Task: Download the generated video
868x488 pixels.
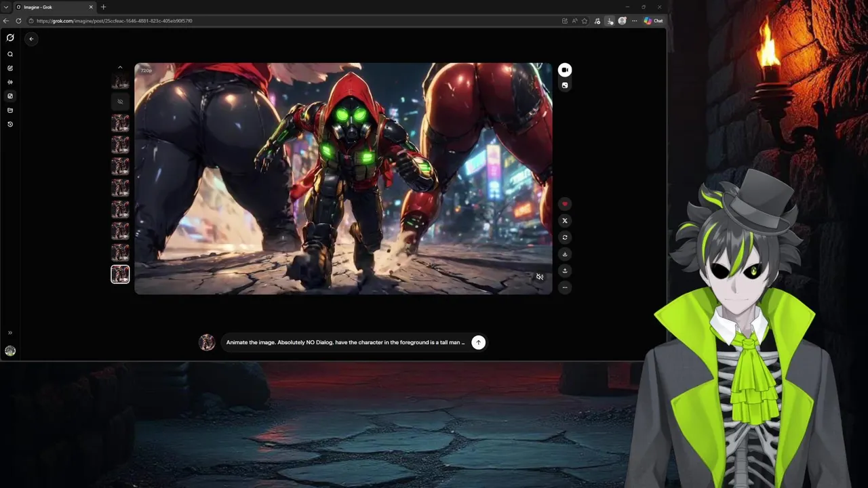Action: 565,254
